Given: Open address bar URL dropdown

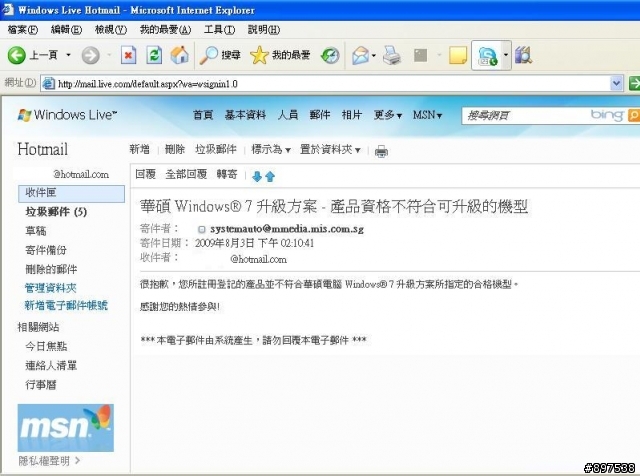Looking at the screenshot, I should 616,84.
